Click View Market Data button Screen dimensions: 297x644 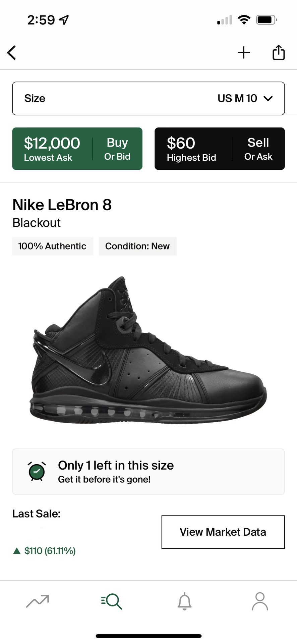223,532
